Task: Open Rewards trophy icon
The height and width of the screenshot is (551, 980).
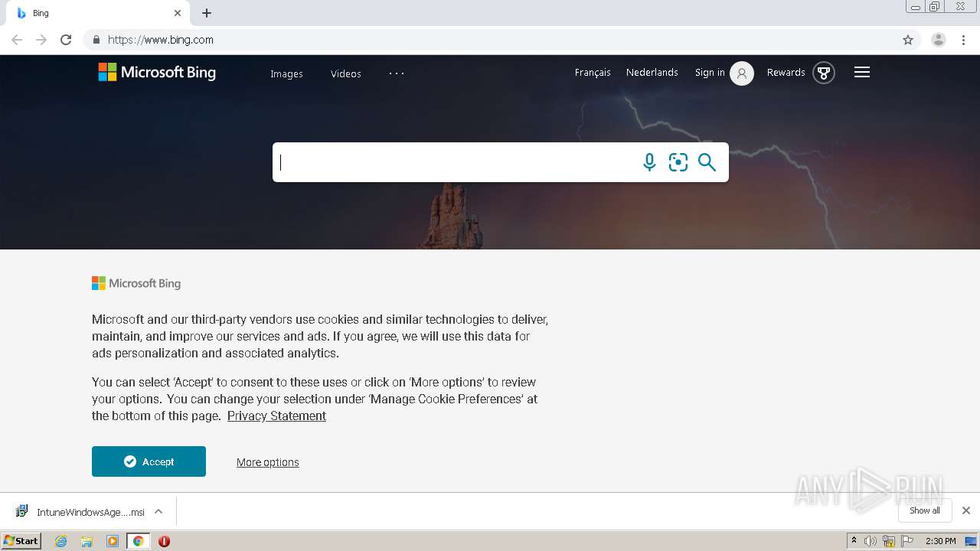Action: click(x=824, y=73)
